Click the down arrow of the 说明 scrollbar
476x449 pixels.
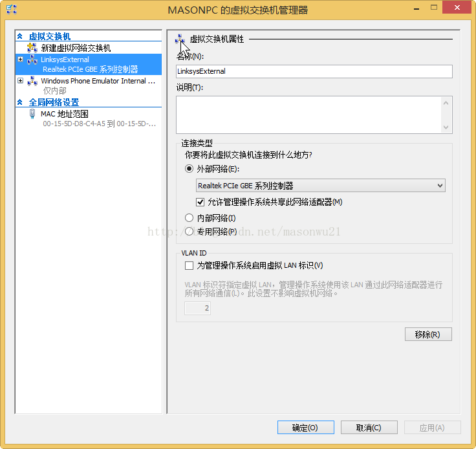click(446, 127)
